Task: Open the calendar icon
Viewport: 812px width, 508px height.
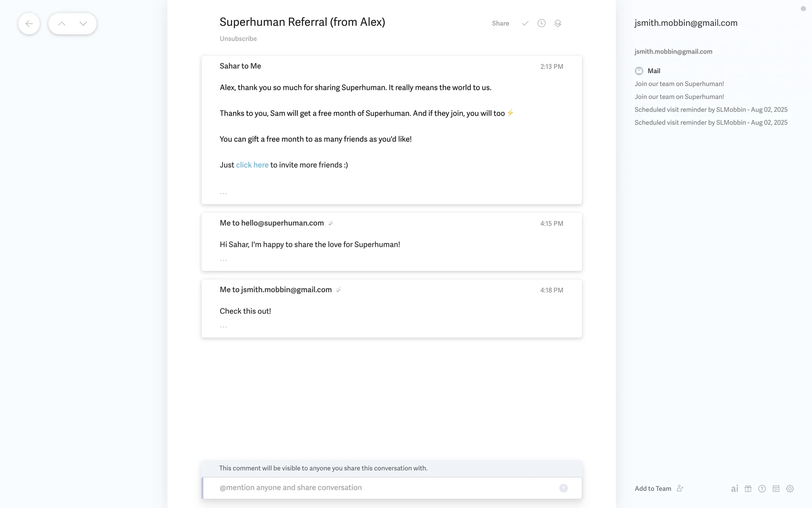Action: (776, 489)
